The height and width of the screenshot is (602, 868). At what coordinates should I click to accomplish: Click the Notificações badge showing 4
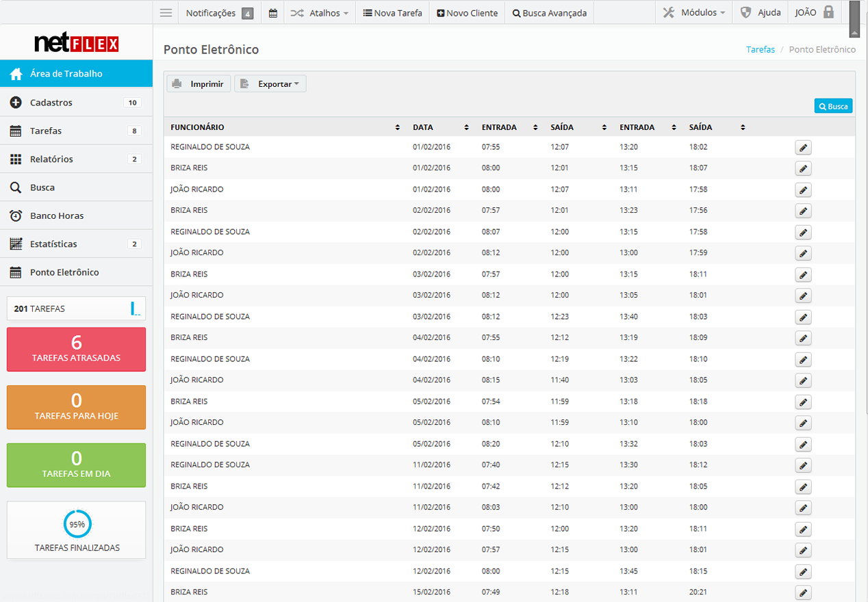tap(247, 13)
